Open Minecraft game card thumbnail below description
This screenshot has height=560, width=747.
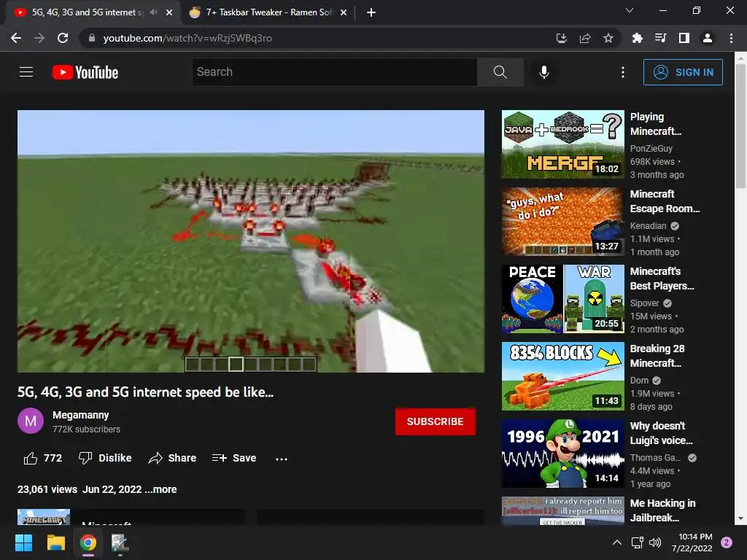point(44,517)
